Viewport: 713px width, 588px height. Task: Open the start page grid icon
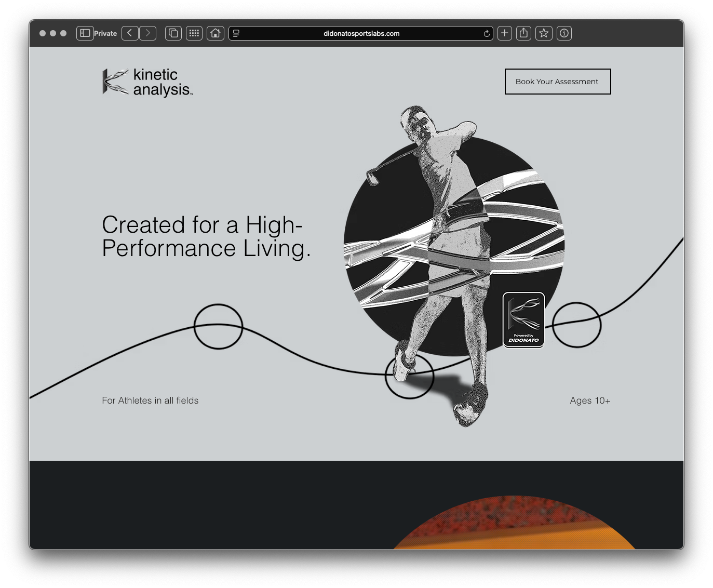click(x=194, y=33)
